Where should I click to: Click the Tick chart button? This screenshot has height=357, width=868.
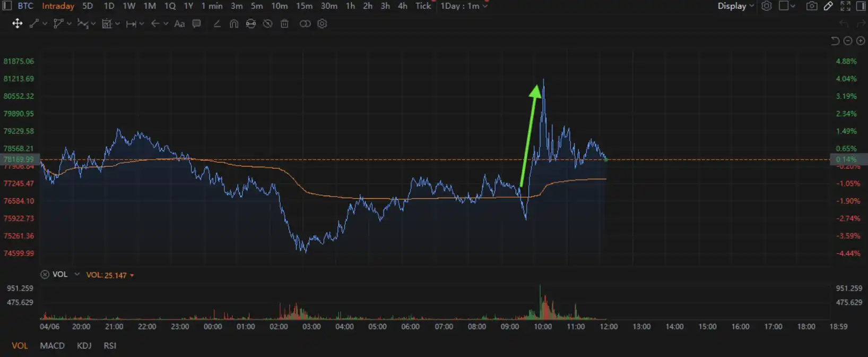[x=423, y=6]
